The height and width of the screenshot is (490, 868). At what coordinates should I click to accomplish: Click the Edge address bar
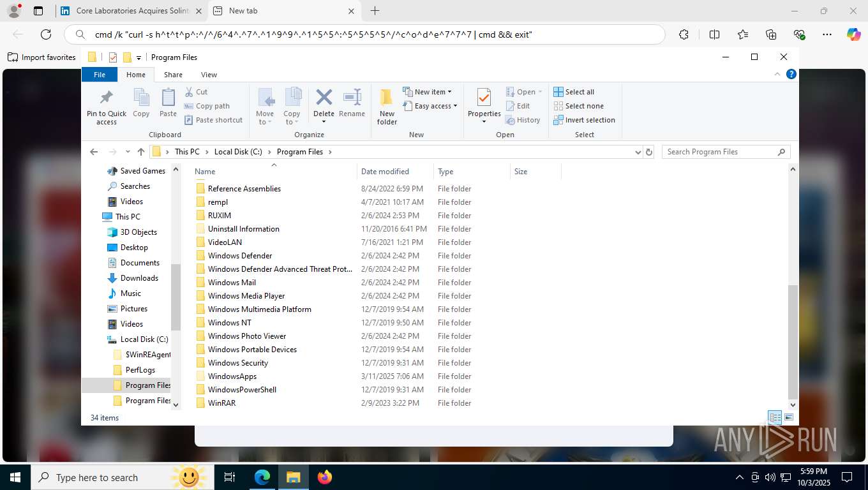pos(364,34)
